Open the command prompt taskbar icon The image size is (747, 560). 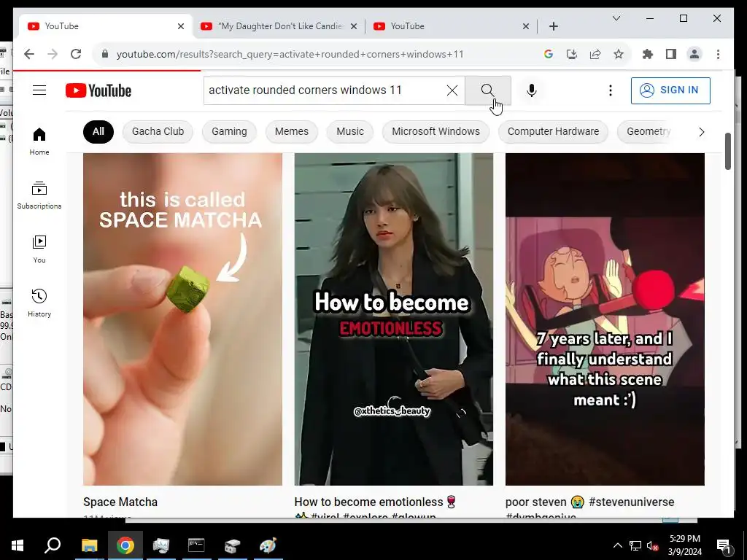pos(196,545)
